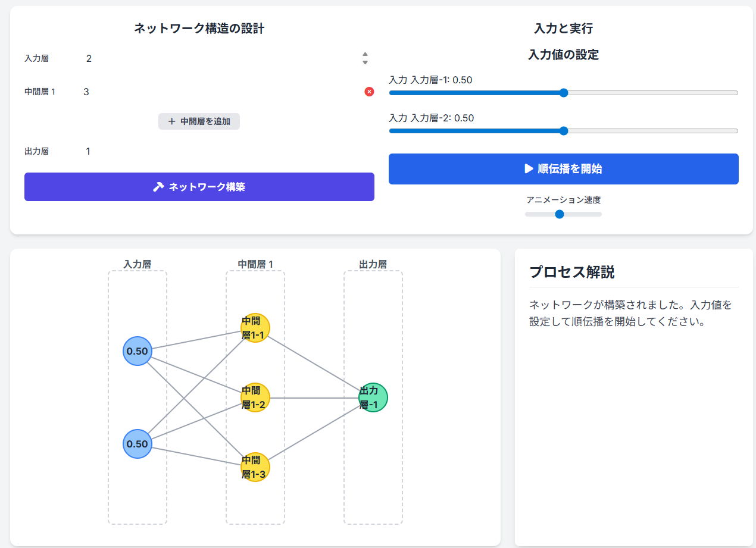The height and width of the screenshot is (548, 756).
Task: Focus the 中間層 1 neuron count field
Action: 220,92
